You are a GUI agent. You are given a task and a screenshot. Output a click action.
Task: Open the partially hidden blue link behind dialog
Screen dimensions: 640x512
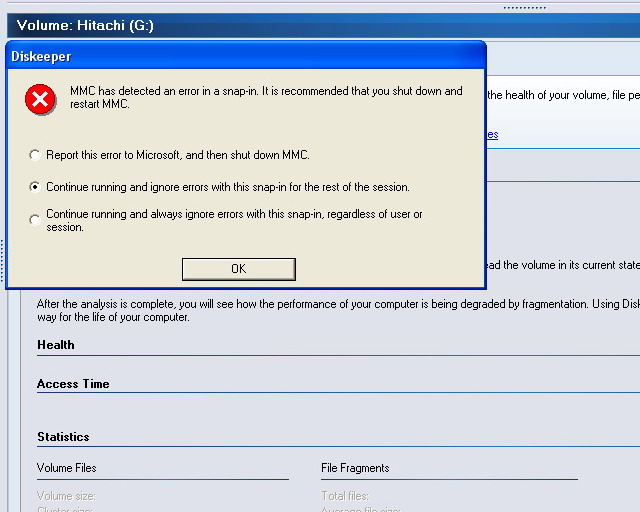click(x=493, y=134)
